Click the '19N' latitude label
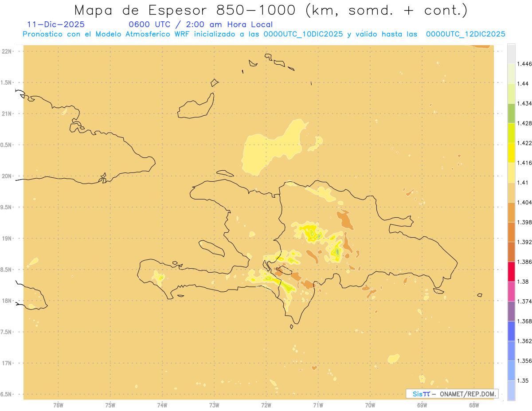This screenshot has width=532, height=411. 7,238
